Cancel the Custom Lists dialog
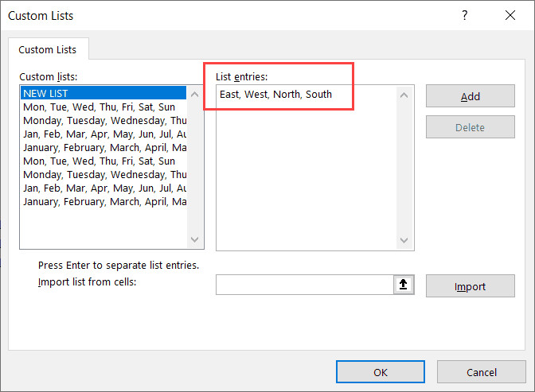This screenshot has width=535, height=392. click(x=481, y=371)
